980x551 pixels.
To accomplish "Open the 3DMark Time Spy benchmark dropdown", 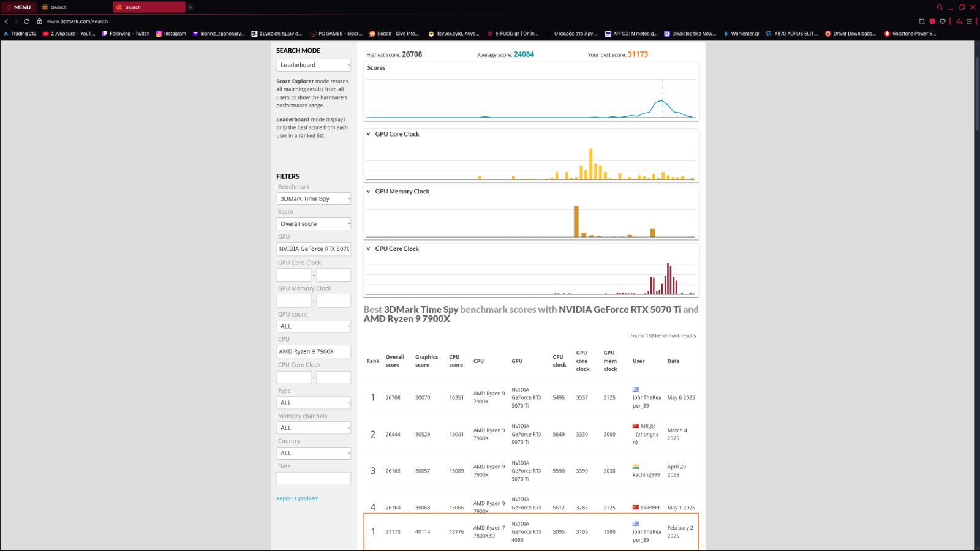I will click(x=314, y=199).
